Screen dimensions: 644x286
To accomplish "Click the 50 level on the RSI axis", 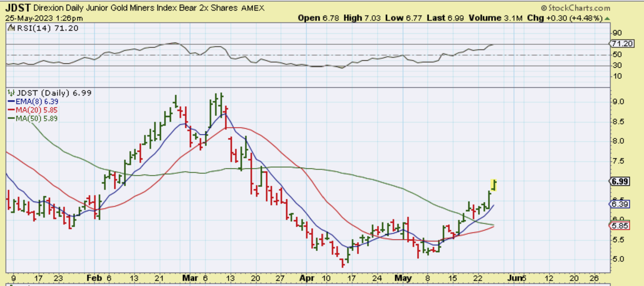I will pos(617,55).
